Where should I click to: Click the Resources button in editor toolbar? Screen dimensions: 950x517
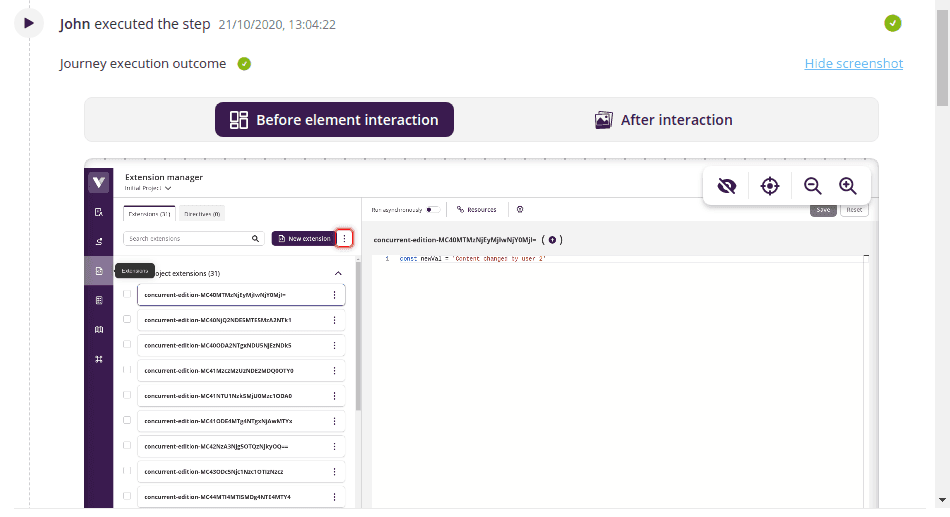coord(476,210)
